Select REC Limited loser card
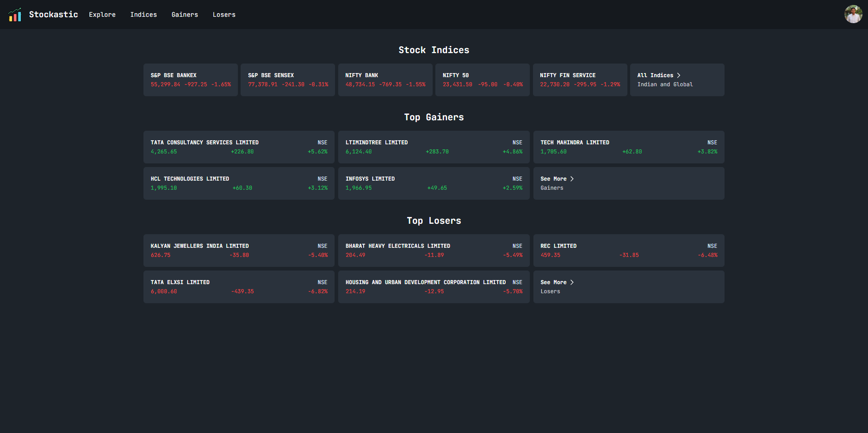 (x=629, y=251)
